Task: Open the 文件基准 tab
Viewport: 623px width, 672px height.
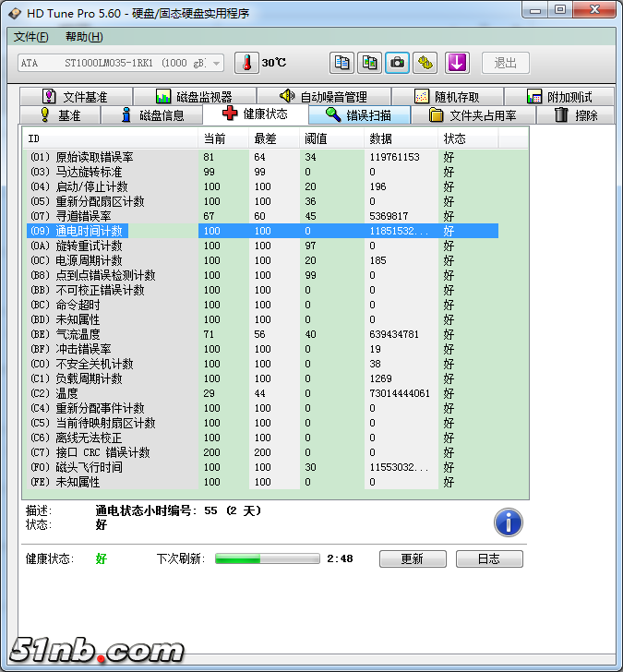Action: 75,96
